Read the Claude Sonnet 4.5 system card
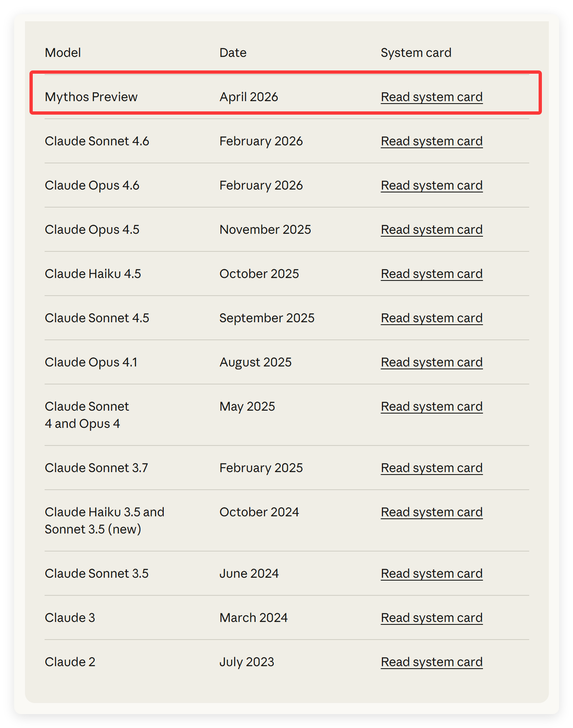 pyautogui.click(x=431, y=318)
